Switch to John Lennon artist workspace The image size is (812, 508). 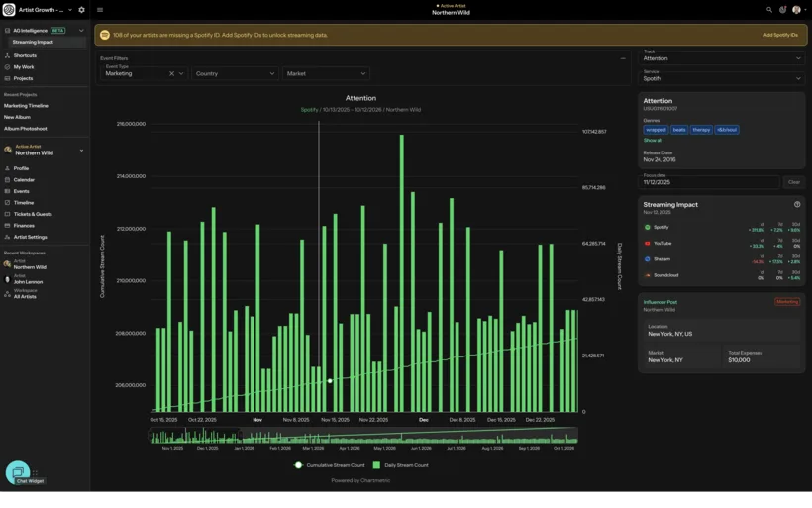pos(28,279)
